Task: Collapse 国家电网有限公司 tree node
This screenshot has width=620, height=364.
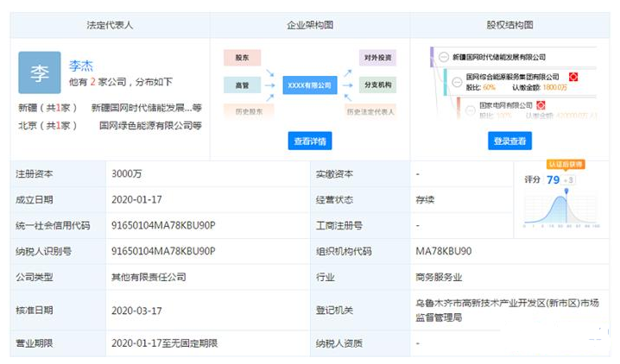Action: click(470, 110)
